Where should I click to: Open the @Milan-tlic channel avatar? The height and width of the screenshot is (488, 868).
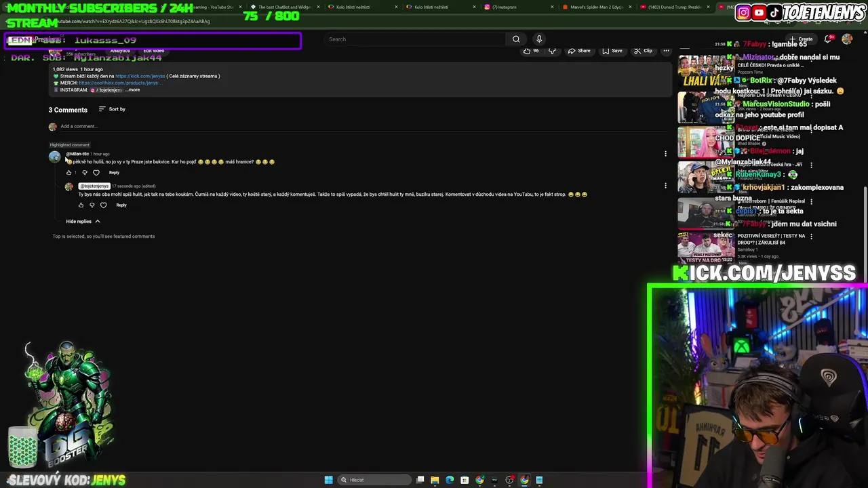55,157
